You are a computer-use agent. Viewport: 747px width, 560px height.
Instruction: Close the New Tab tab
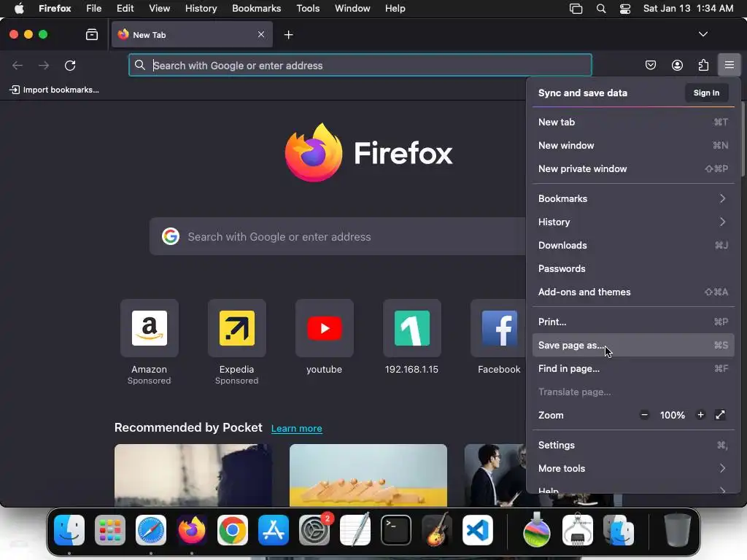click(x=261, y=34)
